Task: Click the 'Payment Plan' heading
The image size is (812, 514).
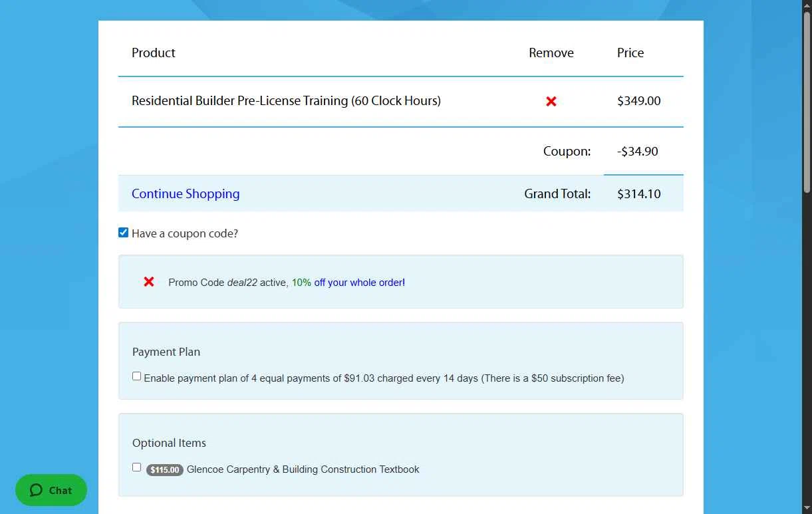Action: (x=166, y=352)
